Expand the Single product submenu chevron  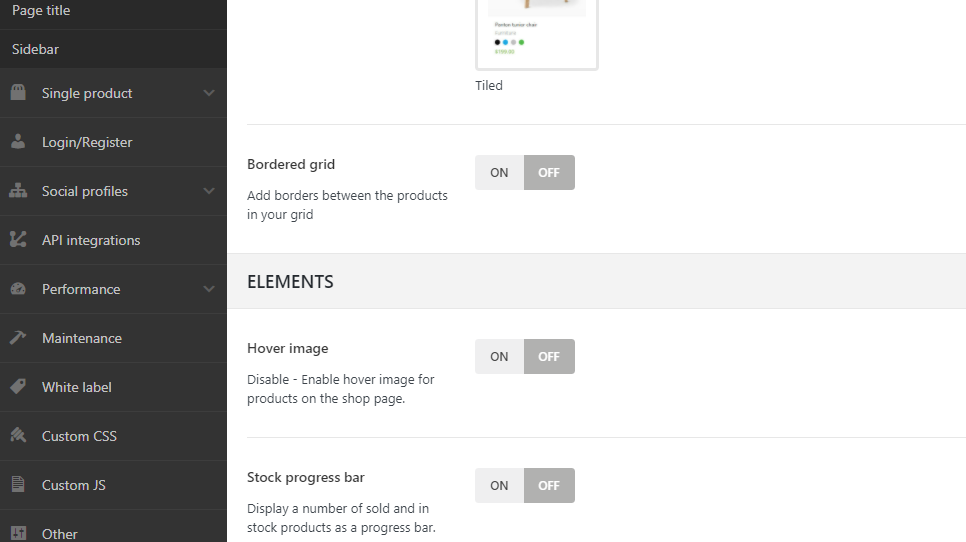(x=209, y=93)
